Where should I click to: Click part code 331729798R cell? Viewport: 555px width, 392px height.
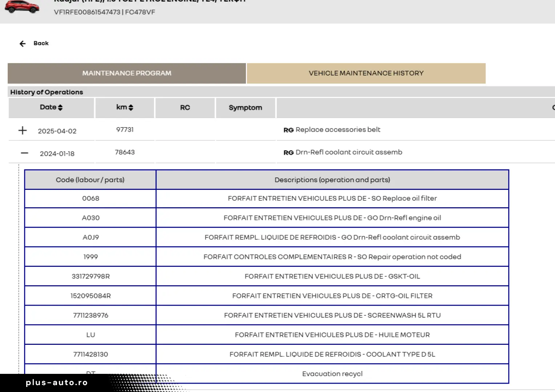point(90,276)
